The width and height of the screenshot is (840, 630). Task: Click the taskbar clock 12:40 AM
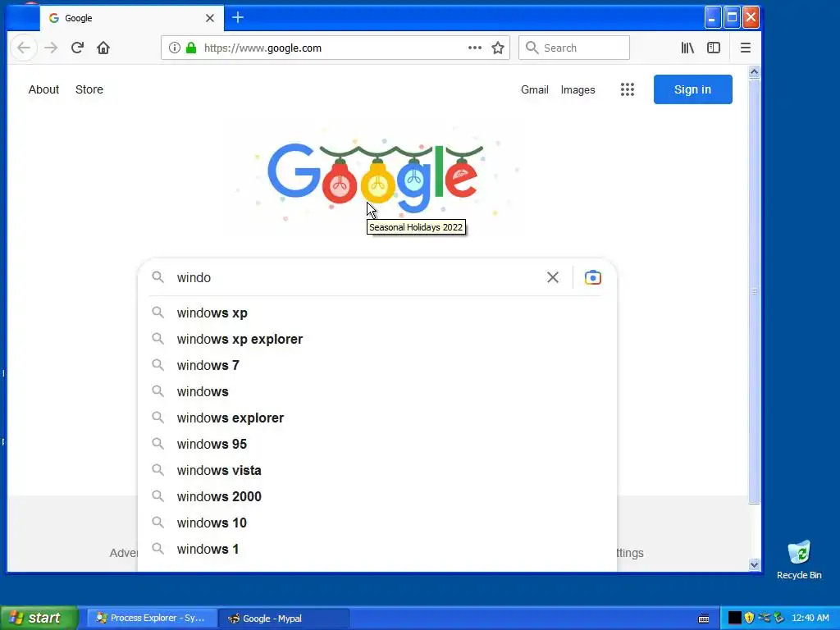[x=810, y=619]
